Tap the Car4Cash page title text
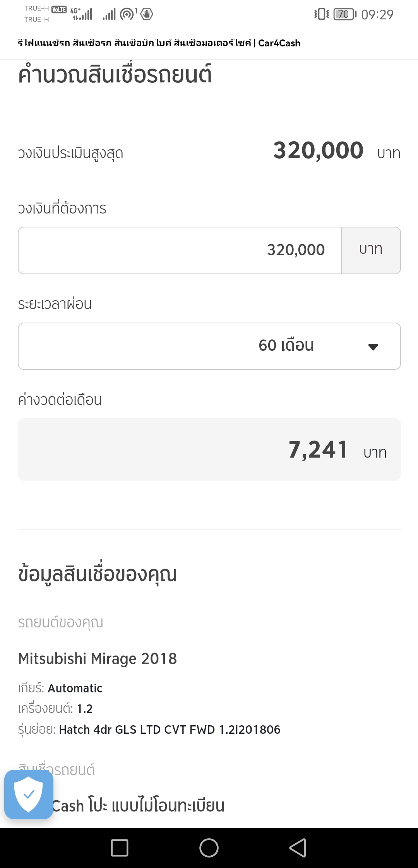This screenshot has height=868, width=418. pos(159,43)
